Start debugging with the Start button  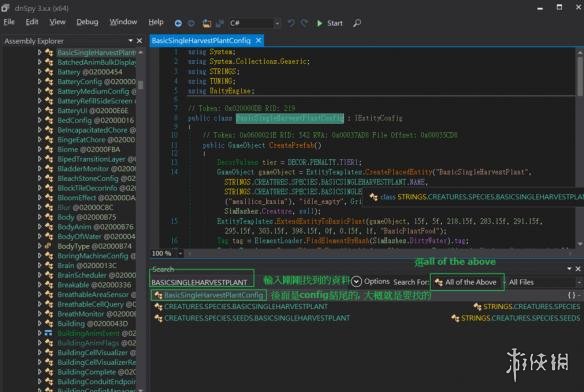pos(329,23)
